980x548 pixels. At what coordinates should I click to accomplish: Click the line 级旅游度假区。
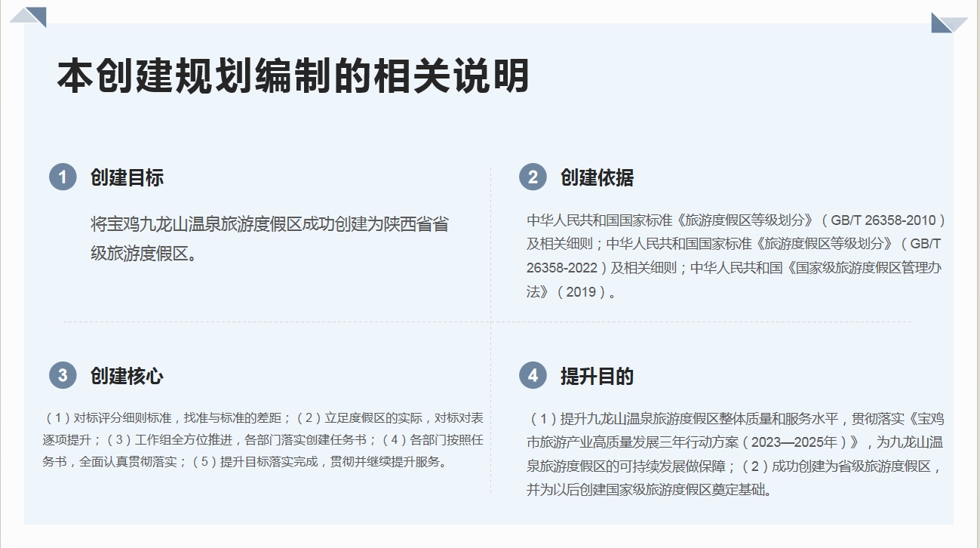tap(144, 254)
